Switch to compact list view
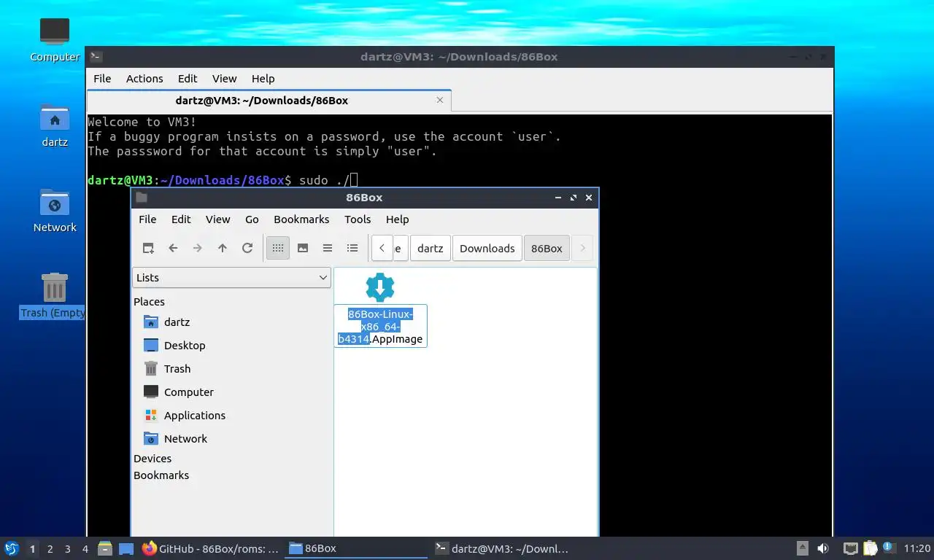 [328, 248]
